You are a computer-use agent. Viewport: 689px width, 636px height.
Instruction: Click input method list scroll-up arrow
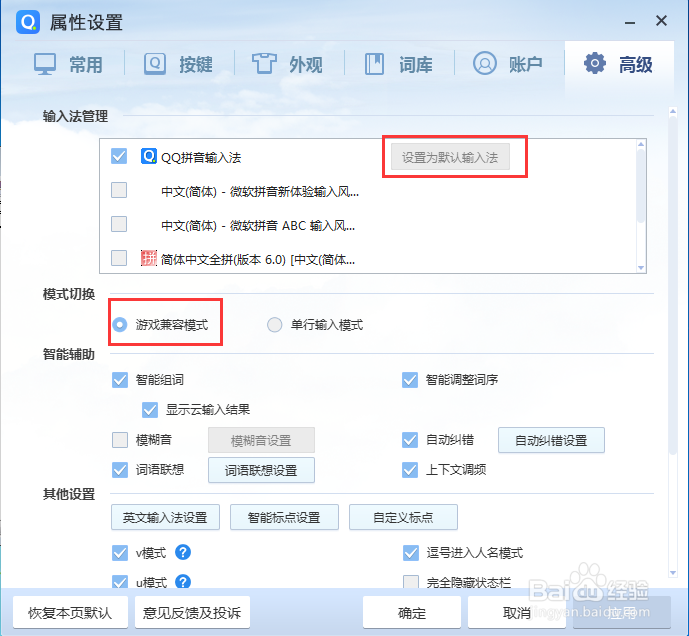[x=641, y=144]
